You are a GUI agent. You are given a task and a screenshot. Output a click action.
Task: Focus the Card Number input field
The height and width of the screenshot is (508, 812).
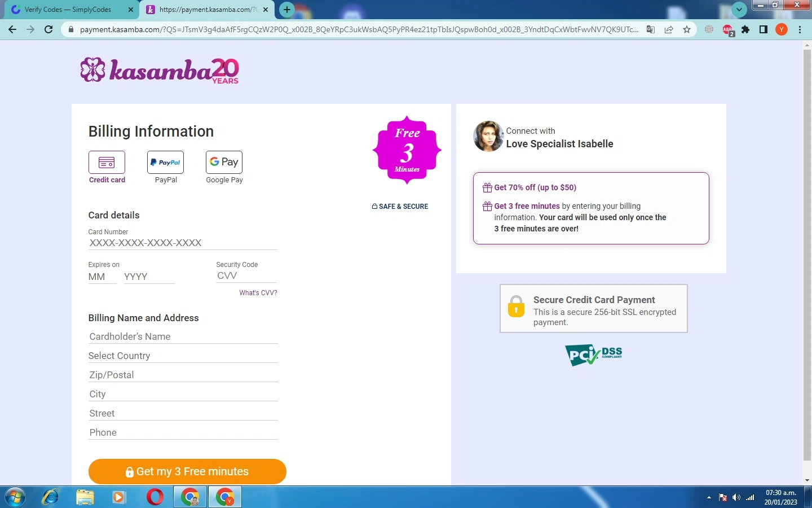183,243
